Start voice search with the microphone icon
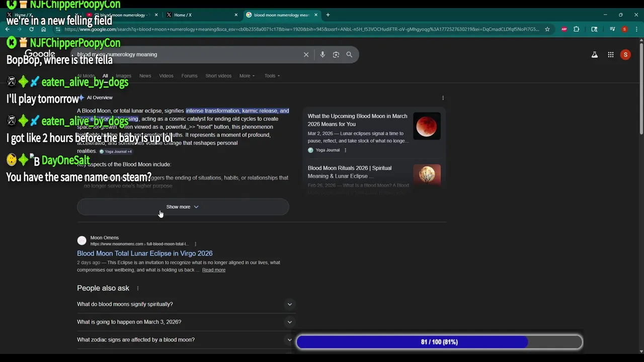Viewport: 644px width, 362px height. tap(323, 54)
